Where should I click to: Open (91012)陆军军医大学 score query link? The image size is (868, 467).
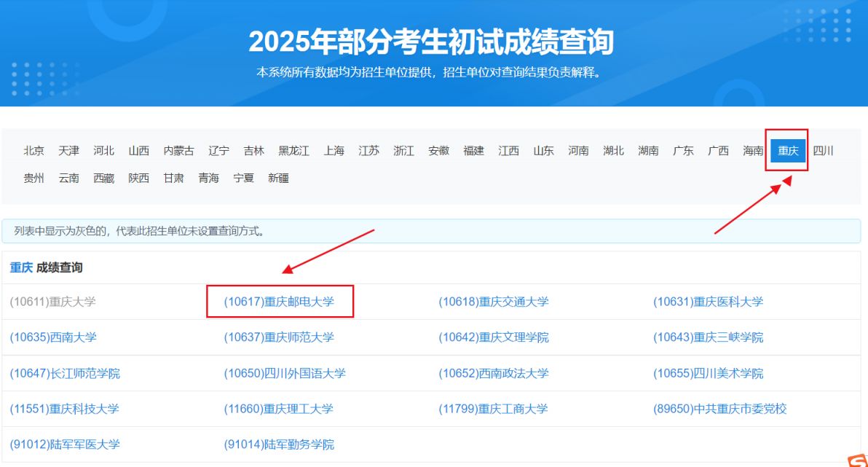pos(65,444)
